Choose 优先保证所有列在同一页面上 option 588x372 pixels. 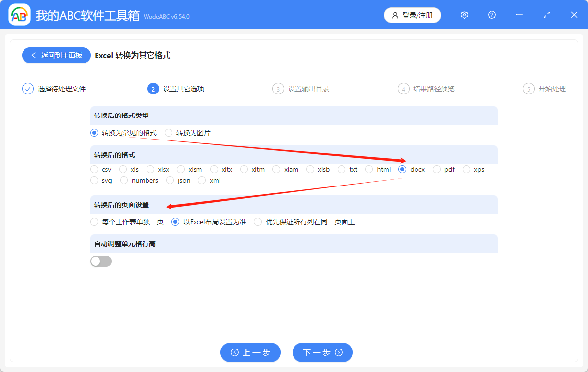(258, 221)
